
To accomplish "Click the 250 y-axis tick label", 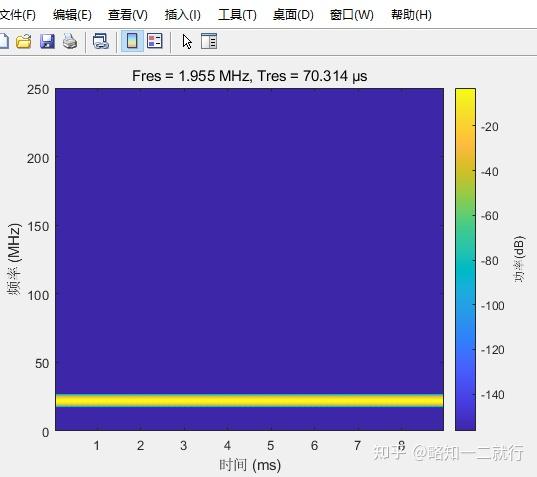I will click(38, 90).
